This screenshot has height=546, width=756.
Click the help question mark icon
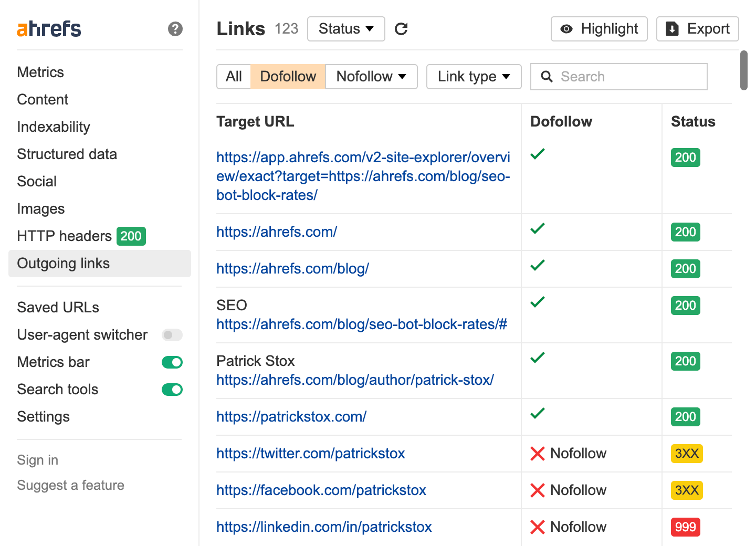175,29
